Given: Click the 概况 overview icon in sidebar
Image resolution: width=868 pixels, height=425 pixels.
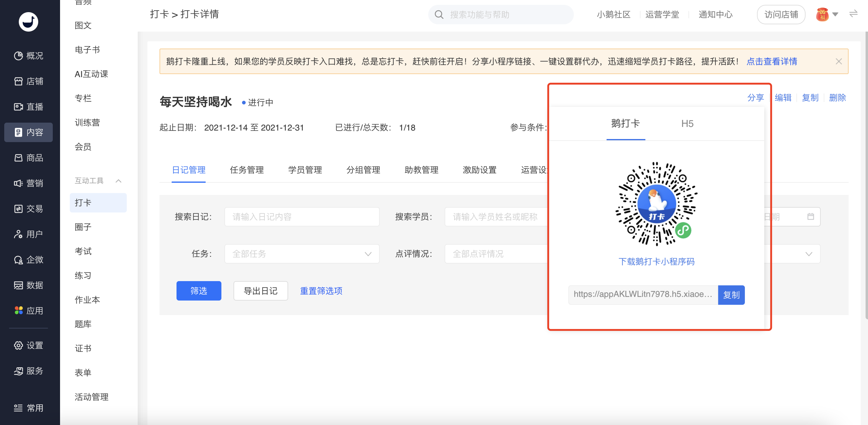Looking at the screenshot, I should click(18, 56).
